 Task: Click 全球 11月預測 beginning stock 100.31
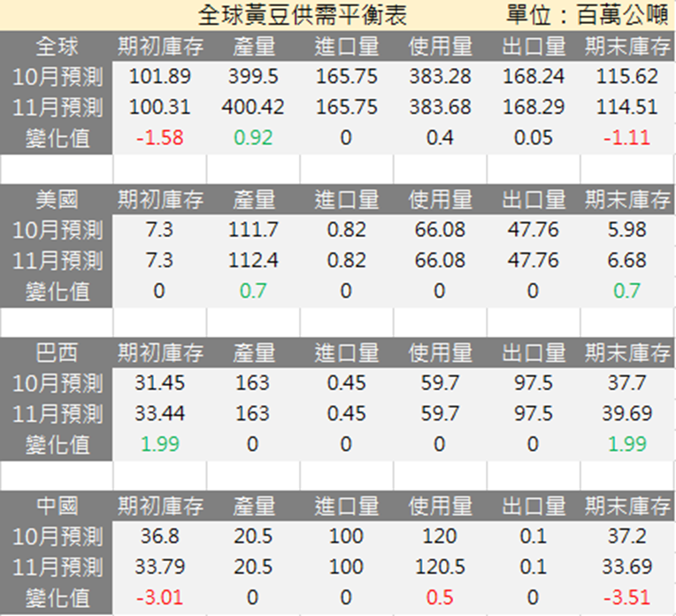pos(159,107)
